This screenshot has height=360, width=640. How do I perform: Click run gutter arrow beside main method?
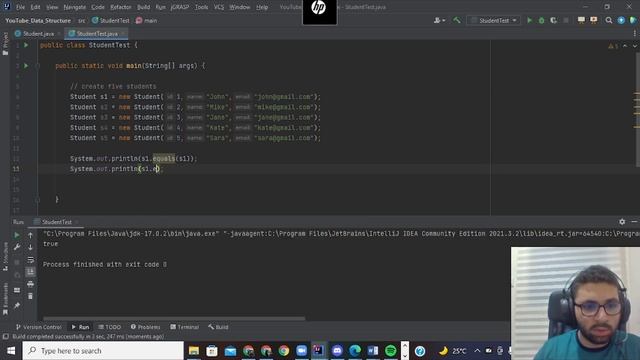tap(26, 65)
